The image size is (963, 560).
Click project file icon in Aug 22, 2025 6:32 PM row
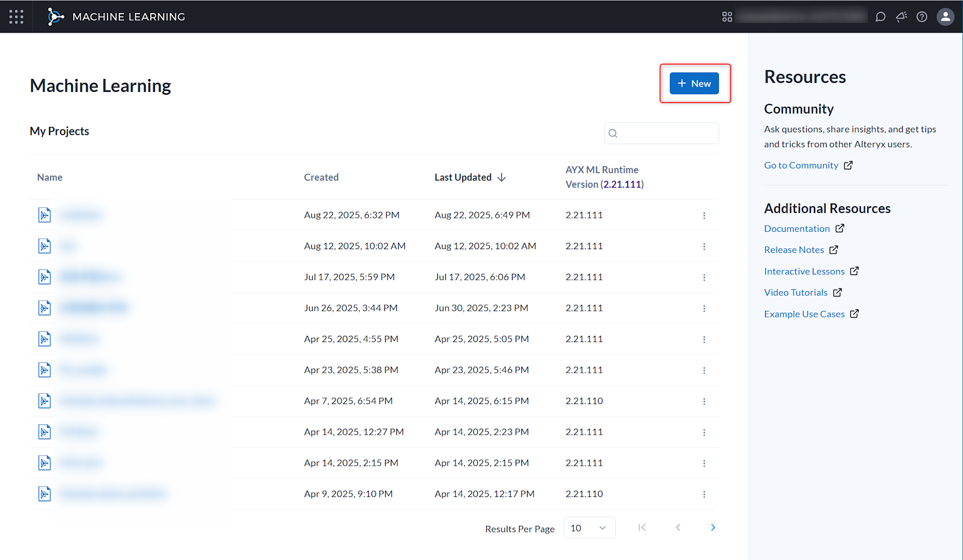44,215
